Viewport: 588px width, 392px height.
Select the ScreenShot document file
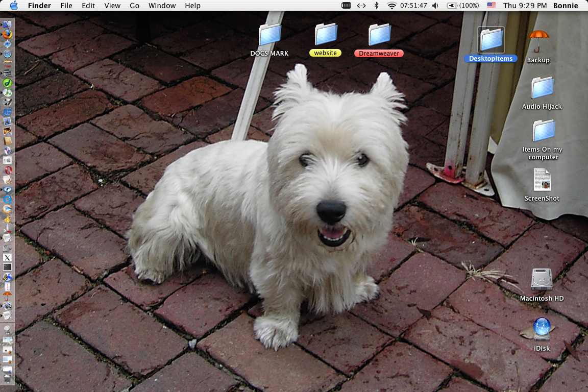point(542,180)
